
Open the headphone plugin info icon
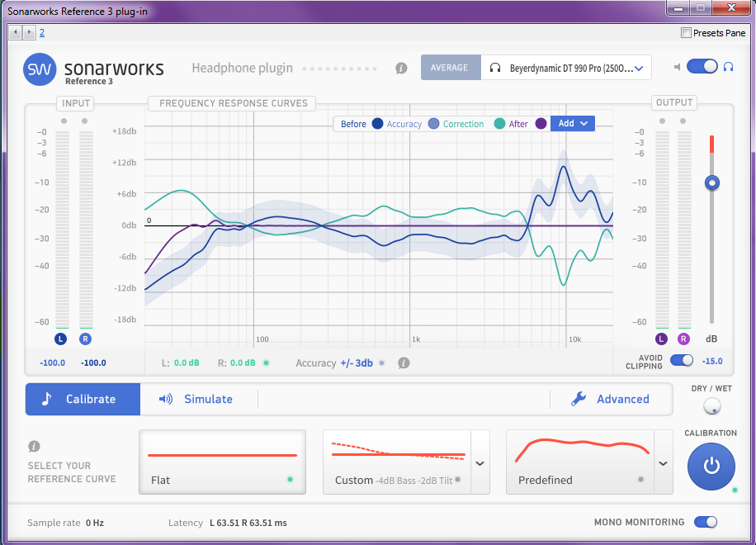click(401, 69)
